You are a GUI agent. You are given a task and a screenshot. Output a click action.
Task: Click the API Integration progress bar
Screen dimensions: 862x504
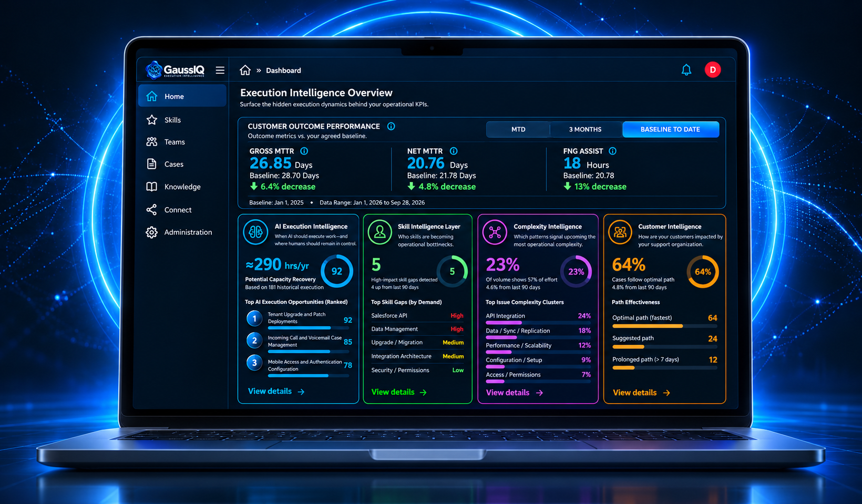(x=538, y=323)
